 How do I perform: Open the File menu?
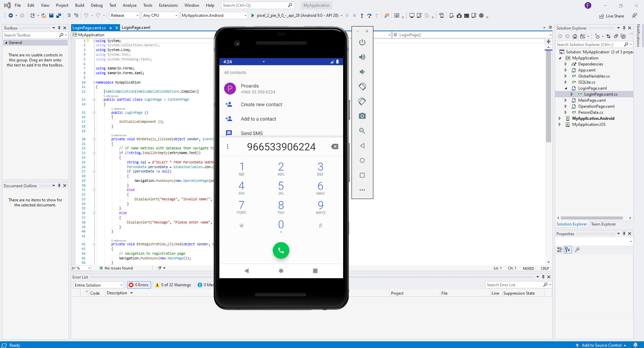[x=18, y=5]
